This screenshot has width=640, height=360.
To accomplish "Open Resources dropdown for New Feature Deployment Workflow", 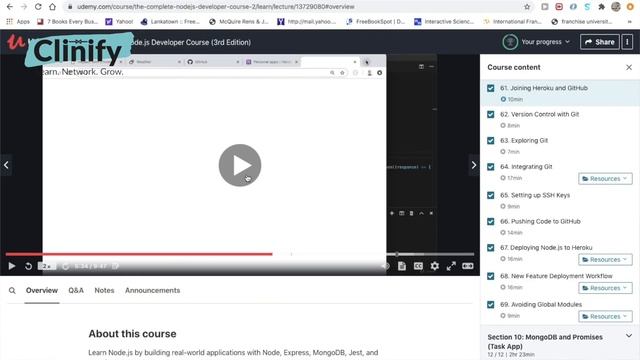I will point(605,288).
